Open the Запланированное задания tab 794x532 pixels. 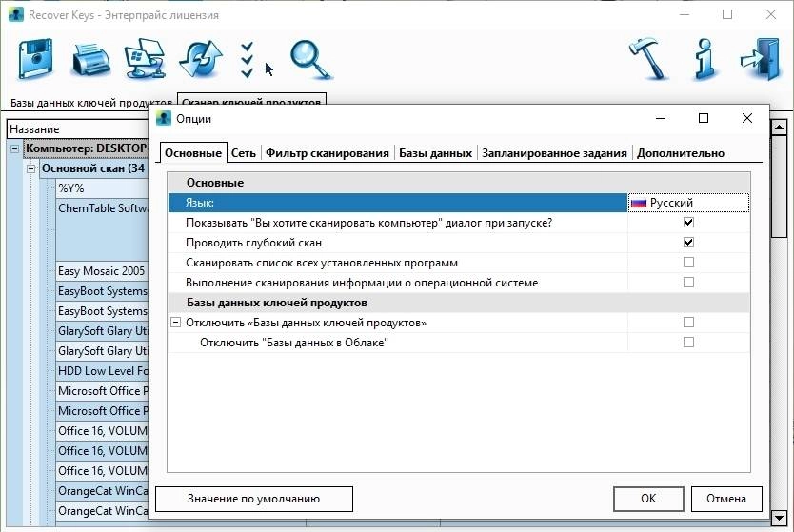554,153
